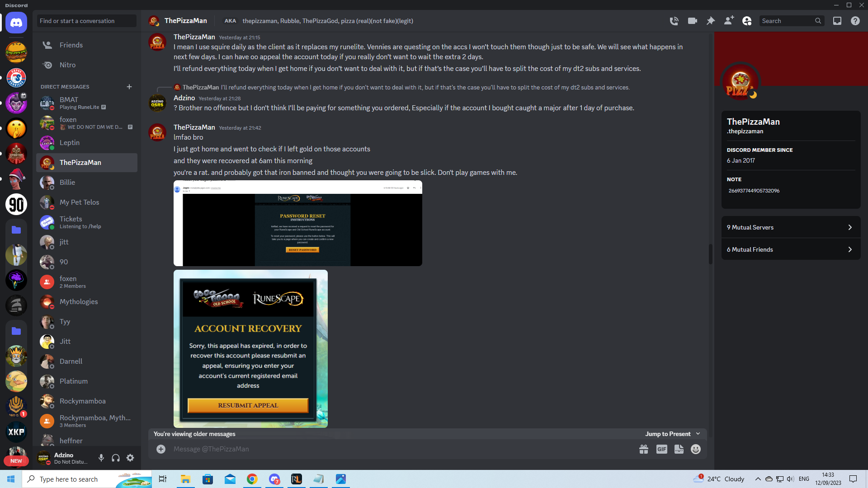
Task: Open the Friends tab
Action: [x=71, y=45]
